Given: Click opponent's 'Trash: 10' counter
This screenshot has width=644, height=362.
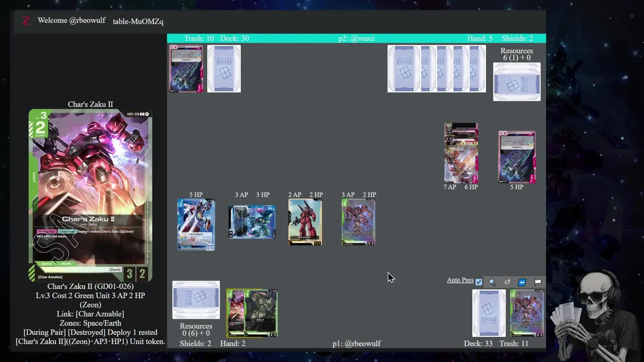Looking at the screenshot, I should 199,38.
